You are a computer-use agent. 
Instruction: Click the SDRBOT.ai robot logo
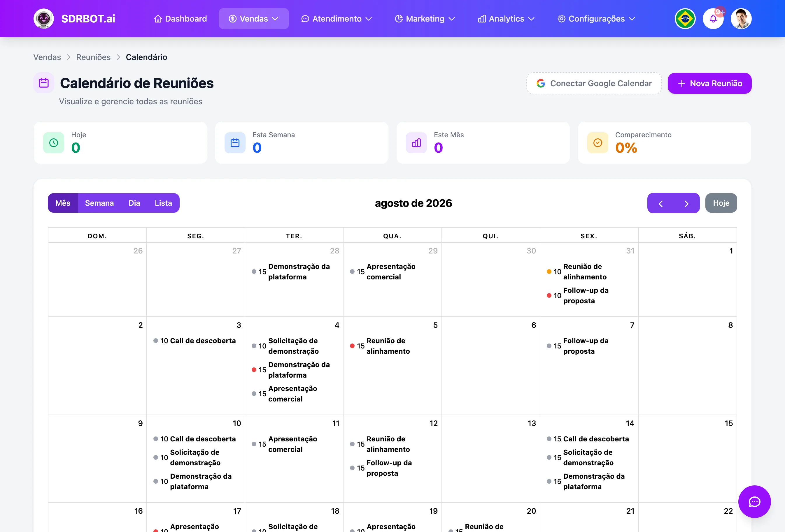43,19
